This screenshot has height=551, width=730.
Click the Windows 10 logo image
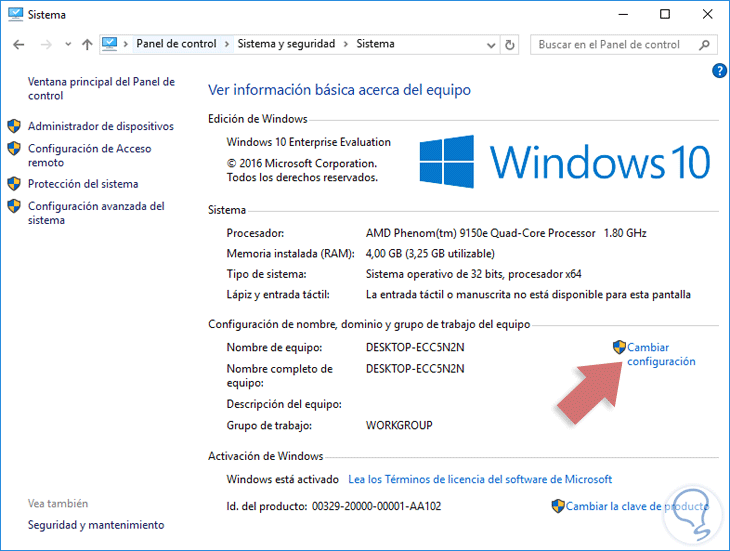coord(565,161)
